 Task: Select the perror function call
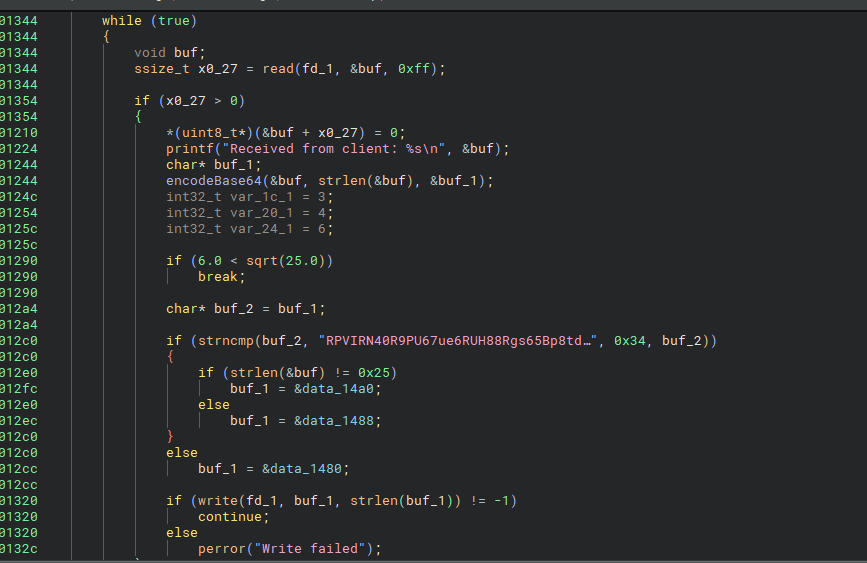click(x=222, y=549)
